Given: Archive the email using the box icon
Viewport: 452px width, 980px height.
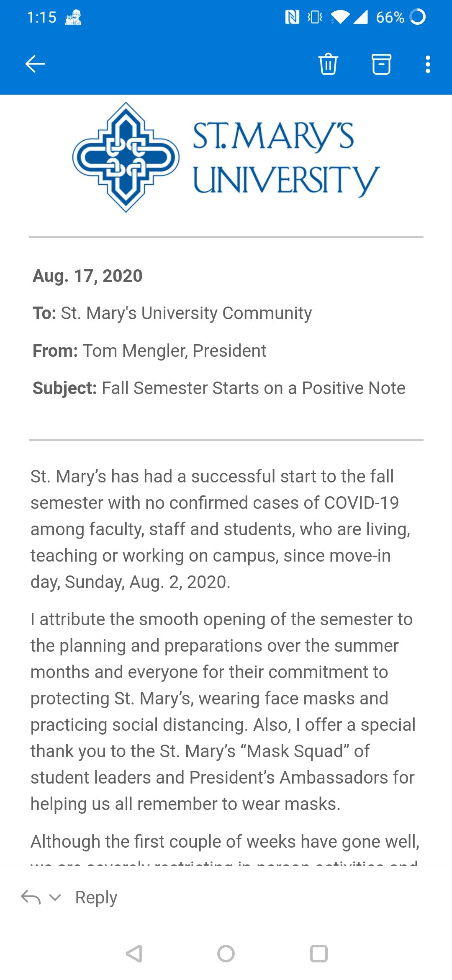Looking at the screenshot, I should point(381,64).
